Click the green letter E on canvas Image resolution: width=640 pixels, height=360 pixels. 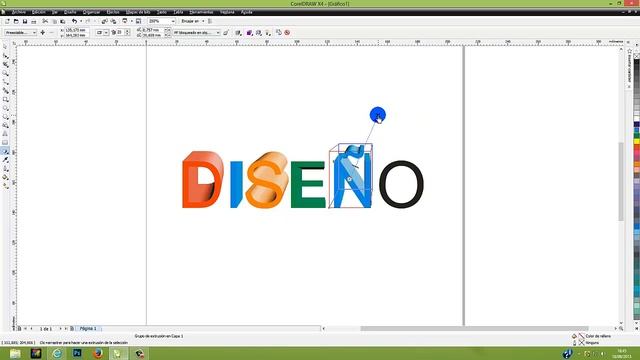308,184
